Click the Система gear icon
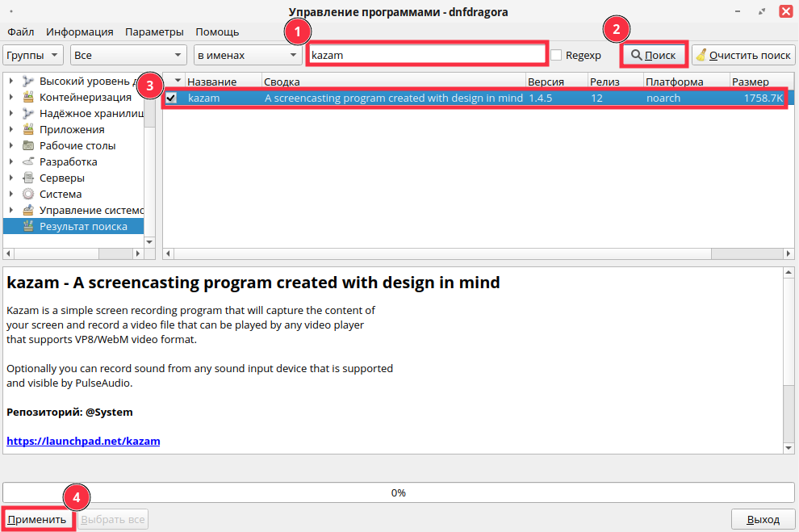799x532 pixels. click(28, 194)
